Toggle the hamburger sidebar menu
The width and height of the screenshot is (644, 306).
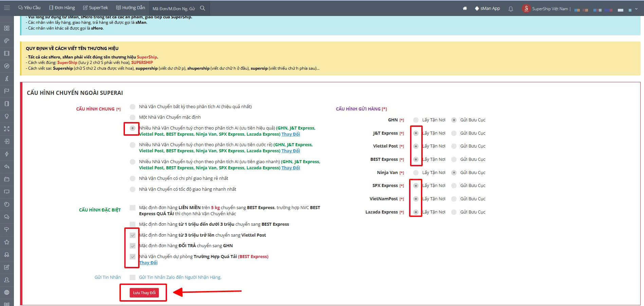[x=7, y=7]
